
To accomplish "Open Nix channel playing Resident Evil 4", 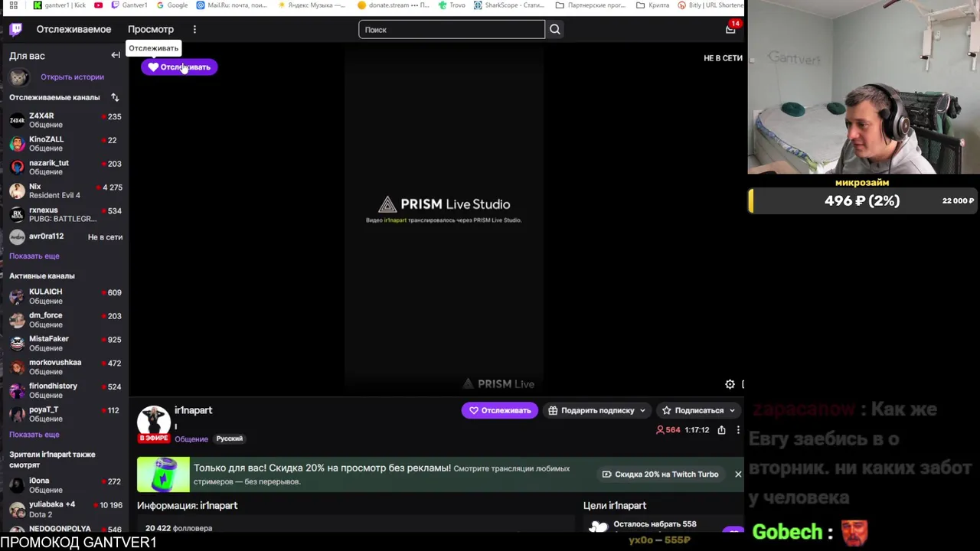I will tap(65, 191).
